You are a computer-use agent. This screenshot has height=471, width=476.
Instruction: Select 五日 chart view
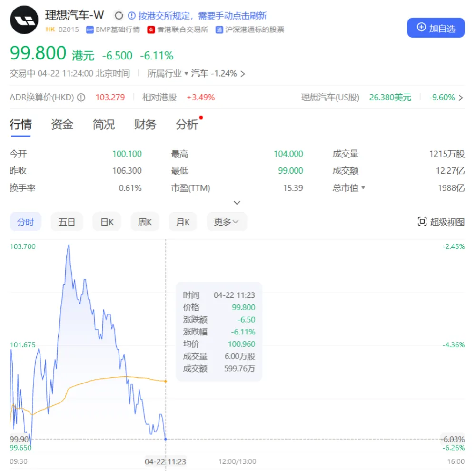tap(67, 222)
